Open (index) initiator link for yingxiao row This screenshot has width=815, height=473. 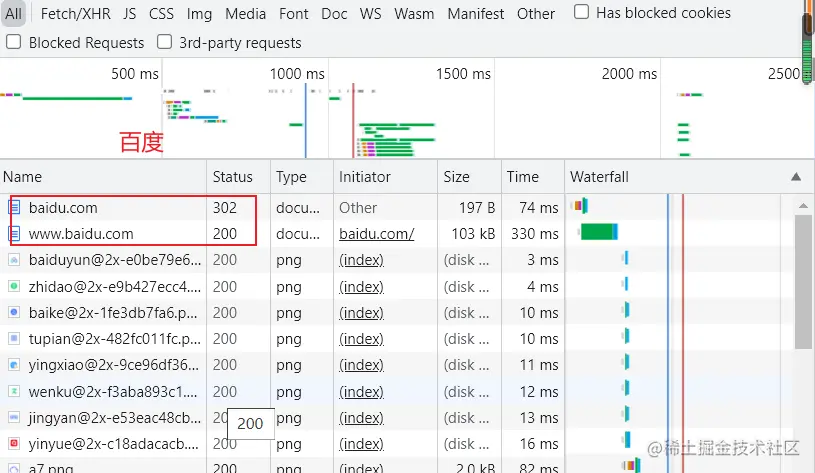coord(361,365)
